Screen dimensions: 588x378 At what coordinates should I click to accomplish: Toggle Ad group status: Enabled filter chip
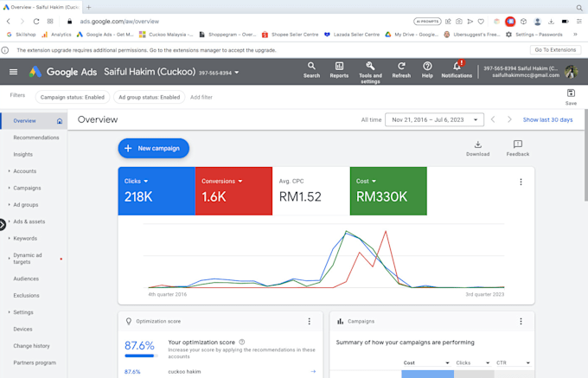pyautogui.click(x=149, y=97)
